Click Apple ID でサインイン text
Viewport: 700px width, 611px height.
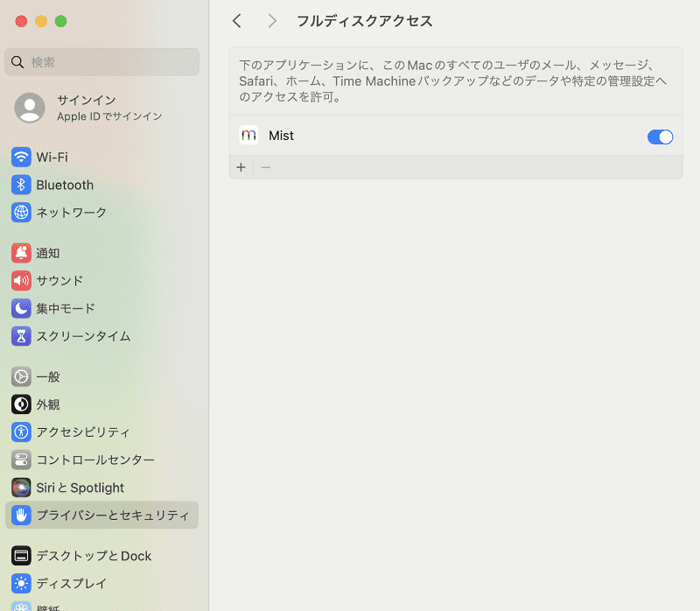109,116
